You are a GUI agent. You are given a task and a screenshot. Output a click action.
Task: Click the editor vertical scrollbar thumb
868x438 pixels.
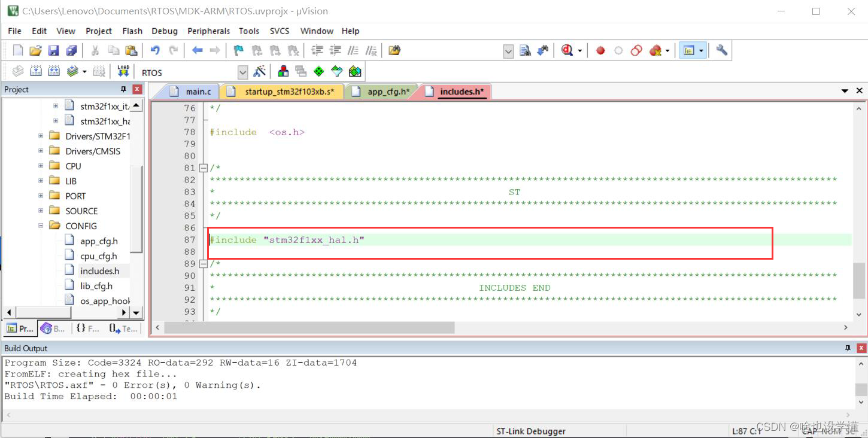coord(858,280)
